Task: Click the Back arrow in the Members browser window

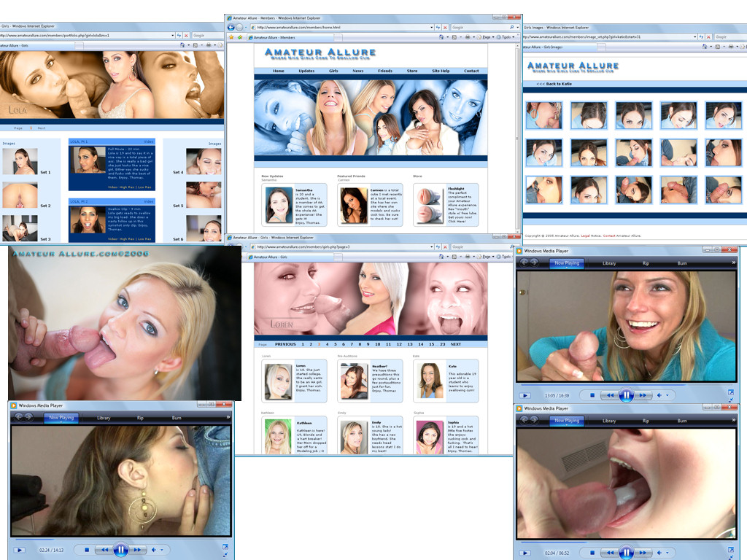Action: point(231,27)
